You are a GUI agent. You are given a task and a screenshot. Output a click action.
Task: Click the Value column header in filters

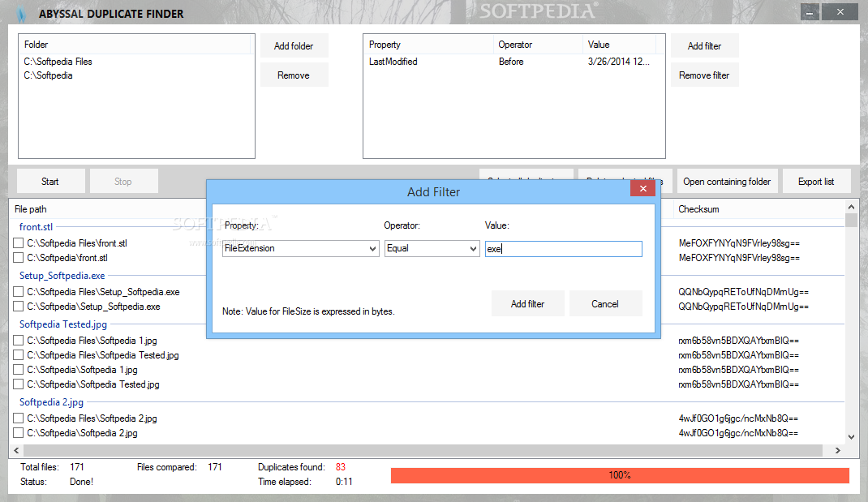619,45
